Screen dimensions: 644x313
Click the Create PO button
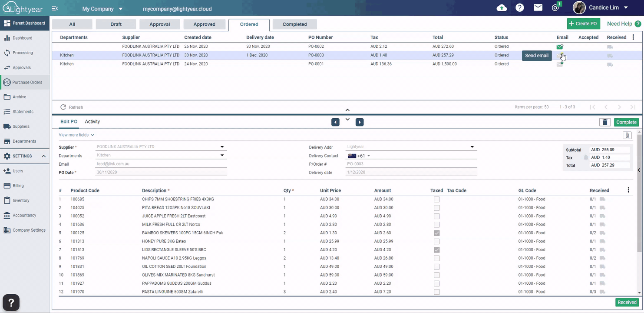click(x=583, y=24)
